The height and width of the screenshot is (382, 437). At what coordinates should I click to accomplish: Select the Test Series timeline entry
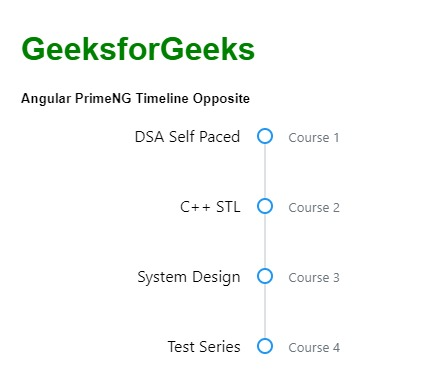click(204, 347)
